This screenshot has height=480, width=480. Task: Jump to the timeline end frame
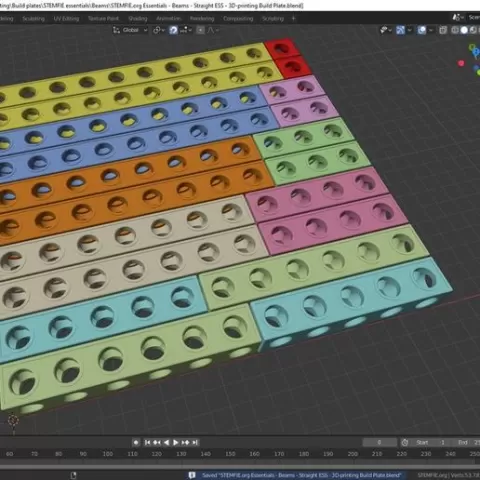[195, 442]
